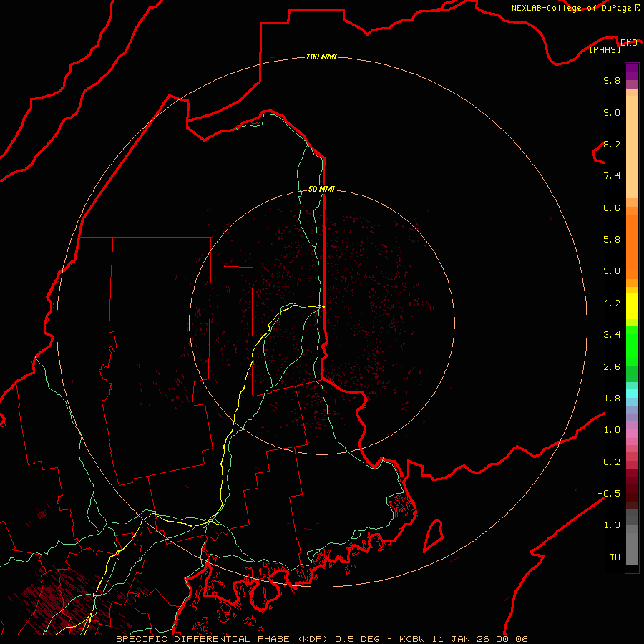Pick the cyan band beside 1.8

pos(632,394)
